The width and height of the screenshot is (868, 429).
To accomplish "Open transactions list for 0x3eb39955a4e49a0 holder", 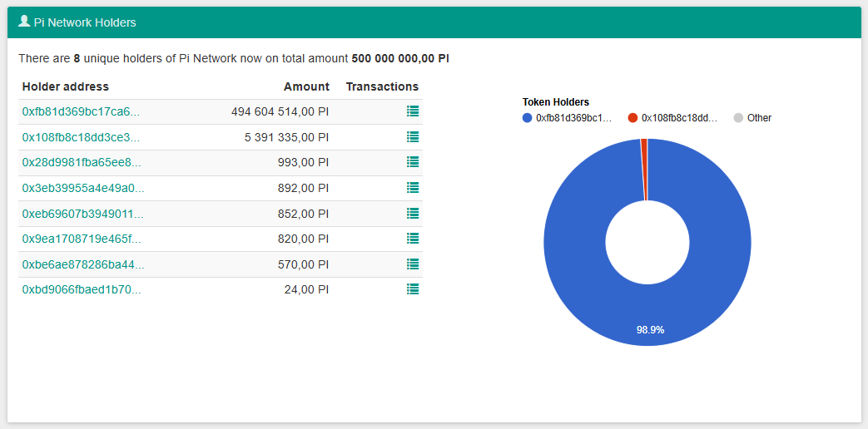I will click(x=413, y=187).
